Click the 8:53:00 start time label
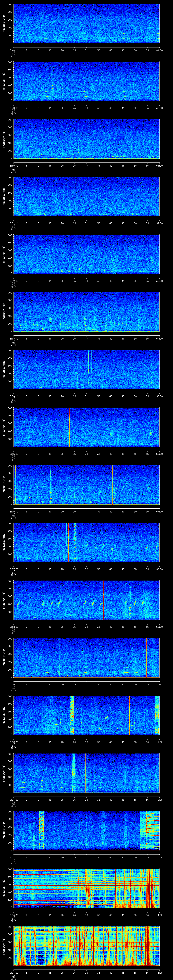Screen dimensions: 173x980 14,339
